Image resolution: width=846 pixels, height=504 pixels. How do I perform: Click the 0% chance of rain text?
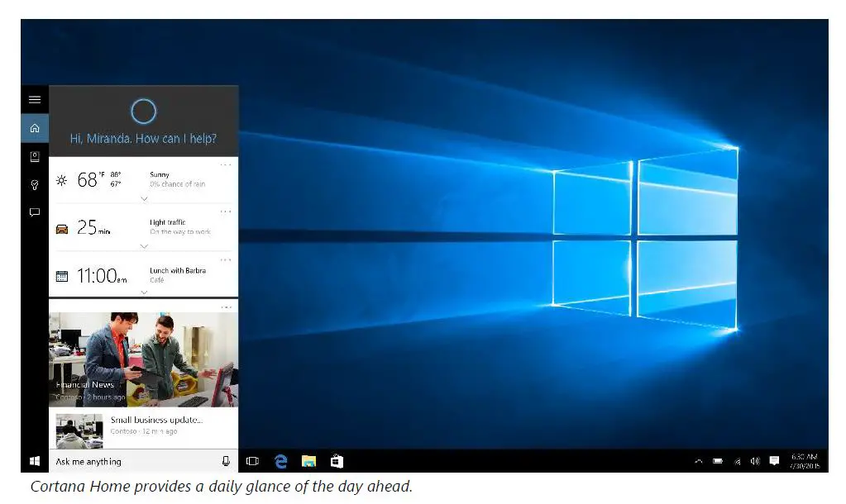[178, 184]
